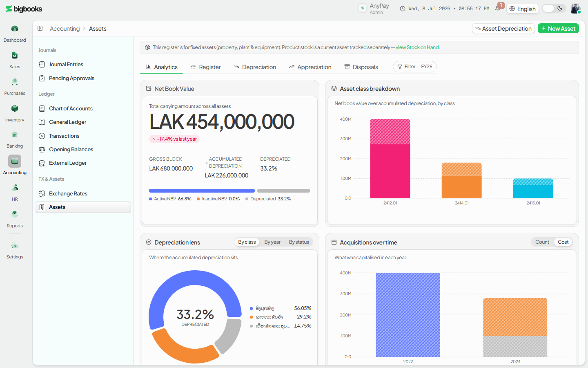Click the pink 2412.01 bar
Viewport: 588px width, 368px height.
tap(390, 159)
